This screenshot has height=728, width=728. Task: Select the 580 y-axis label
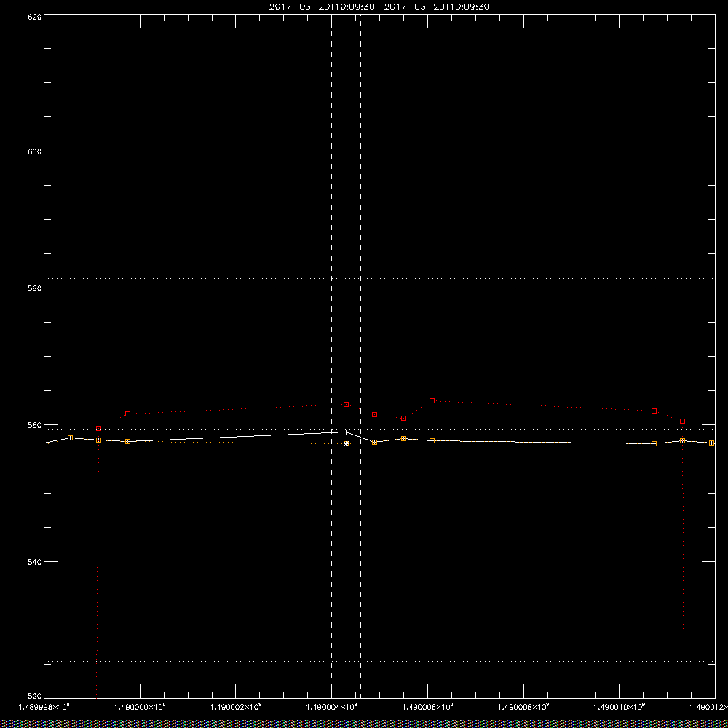point(35,288)
